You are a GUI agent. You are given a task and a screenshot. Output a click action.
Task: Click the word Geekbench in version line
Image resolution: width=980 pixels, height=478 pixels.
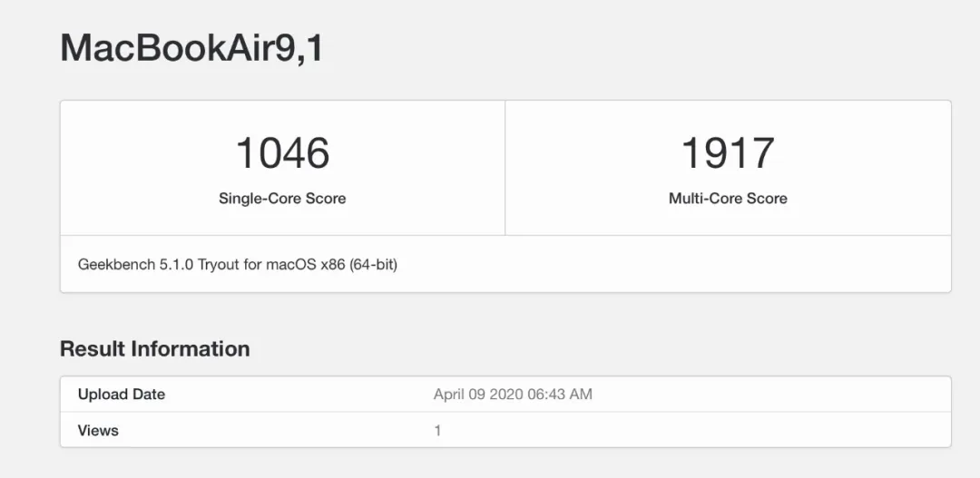tap(115, 264)
